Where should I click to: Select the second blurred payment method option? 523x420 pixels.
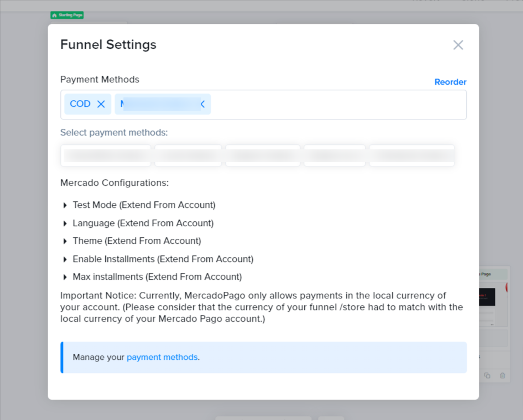(x=188, y=156)
